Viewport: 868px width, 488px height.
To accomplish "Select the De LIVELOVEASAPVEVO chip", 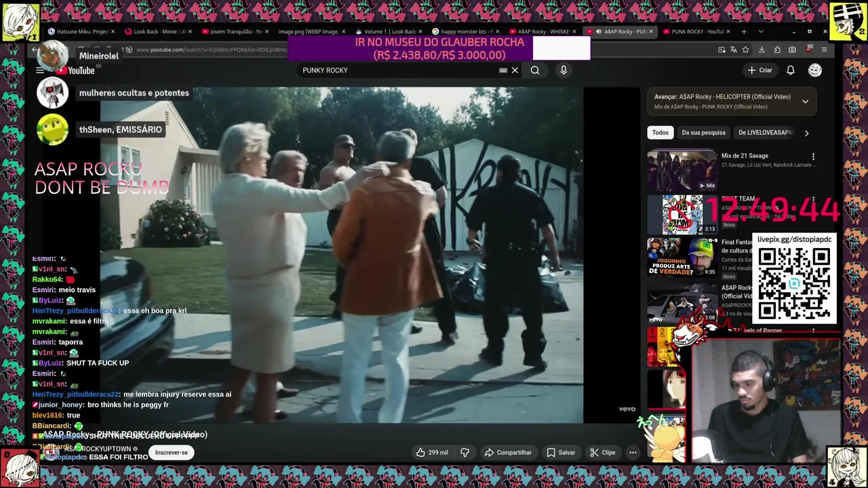I will tap(766, 133).
